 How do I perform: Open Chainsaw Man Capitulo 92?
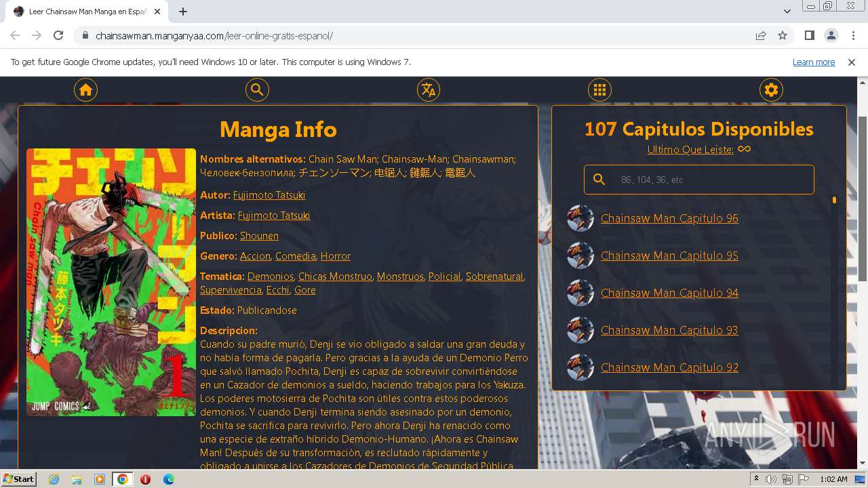pos(669,367)
